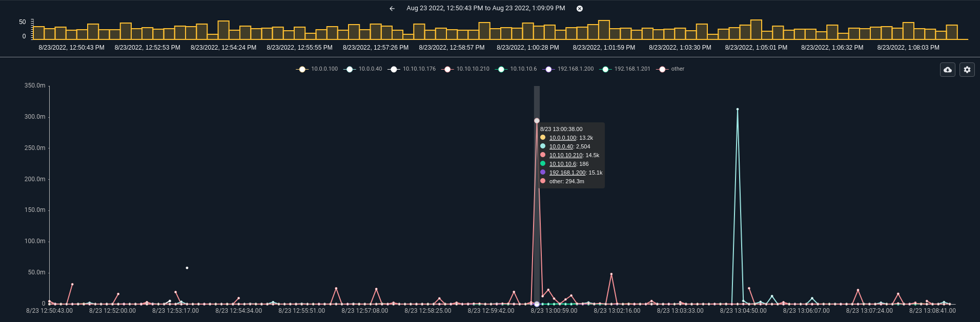Click y-axis label 150.0m
Viewport: 980px width, 322px height.
point(35,210)
